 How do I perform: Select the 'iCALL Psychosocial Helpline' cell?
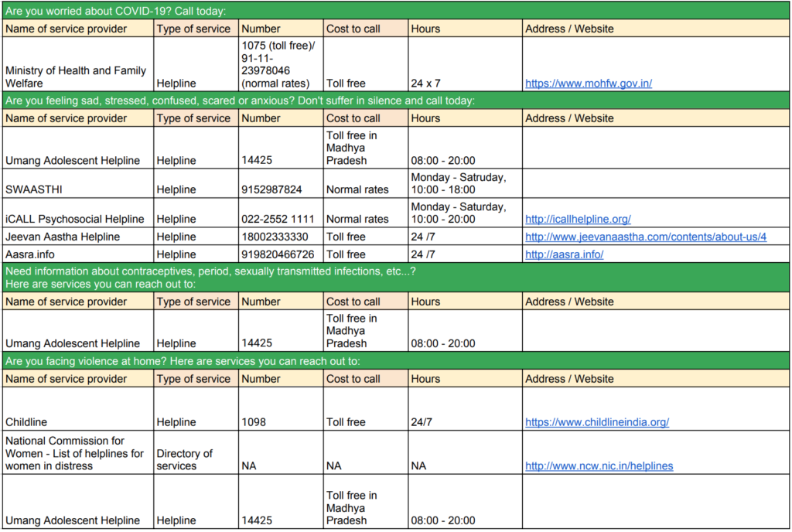pyautogui.click(x=78, y=213)
